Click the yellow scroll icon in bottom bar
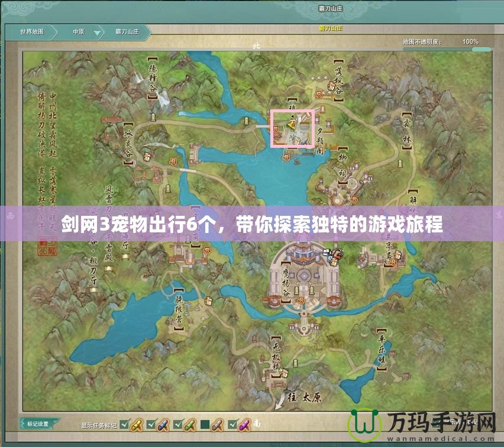Viewport: 504px width, 447px height. pos(137,425)
